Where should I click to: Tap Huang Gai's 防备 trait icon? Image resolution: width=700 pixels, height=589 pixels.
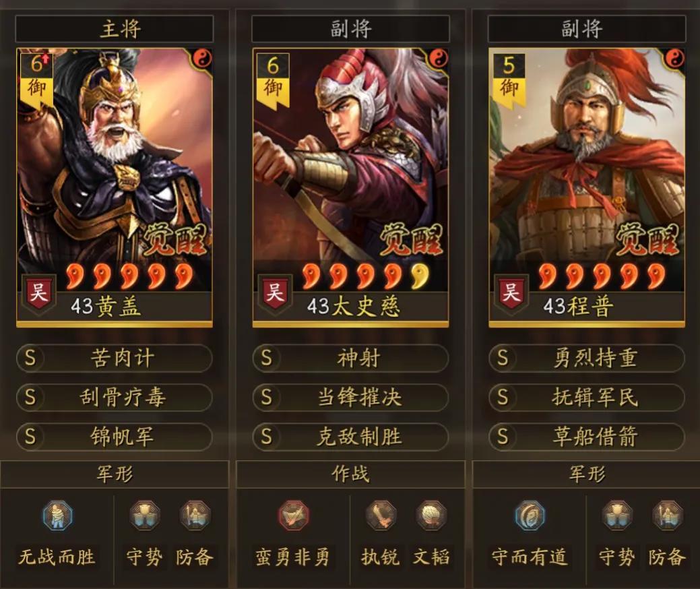click(x=195, y=516)
